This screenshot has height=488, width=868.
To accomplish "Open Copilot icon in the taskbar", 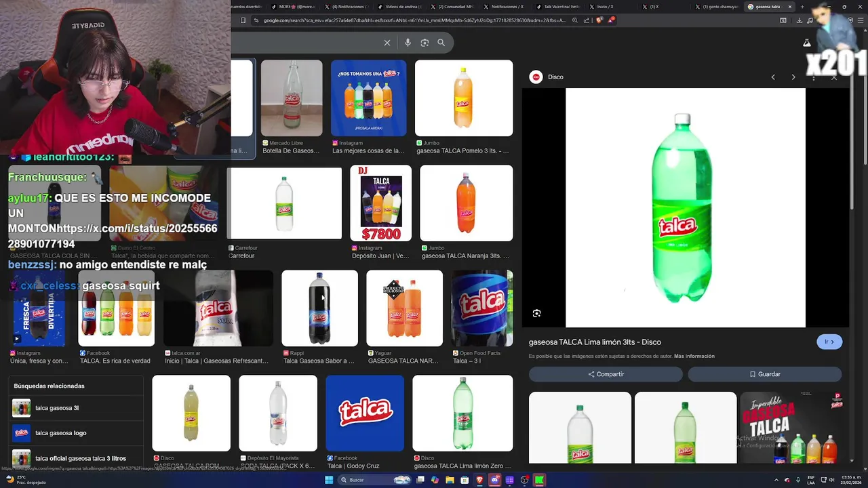I will (x=435, y=480).
